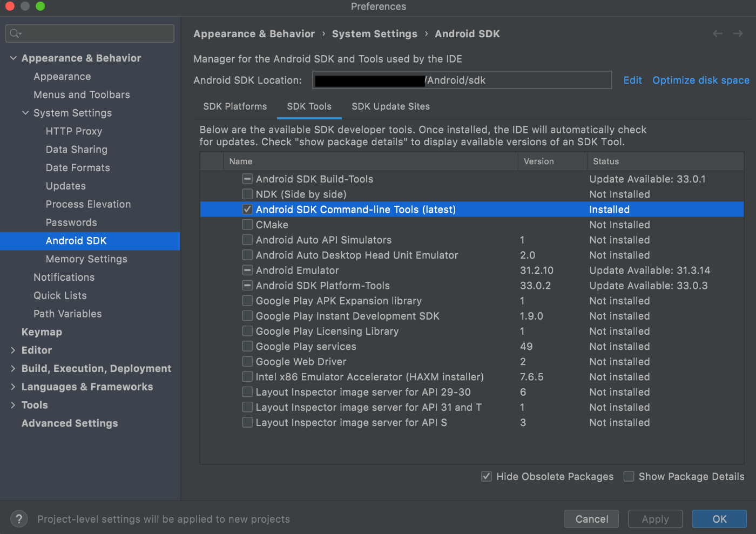Check Google Play services box
This screenshot has height=534, width=756.
[x=247, y=346]
